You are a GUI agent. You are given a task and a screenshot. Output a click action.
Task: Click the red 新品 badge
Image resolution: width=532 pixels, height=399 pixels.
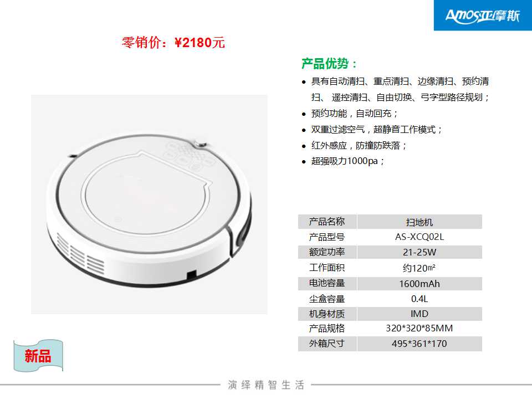coord(38,356)
